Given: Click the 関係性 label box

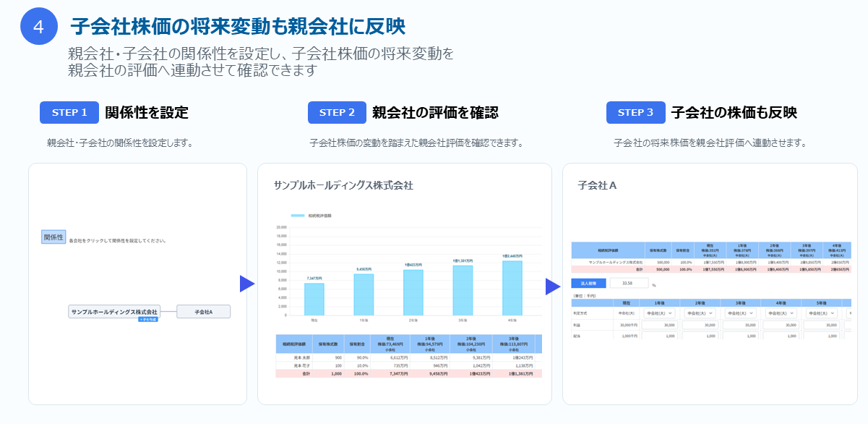Looking at the screenshot, I should tap(53, 237).
